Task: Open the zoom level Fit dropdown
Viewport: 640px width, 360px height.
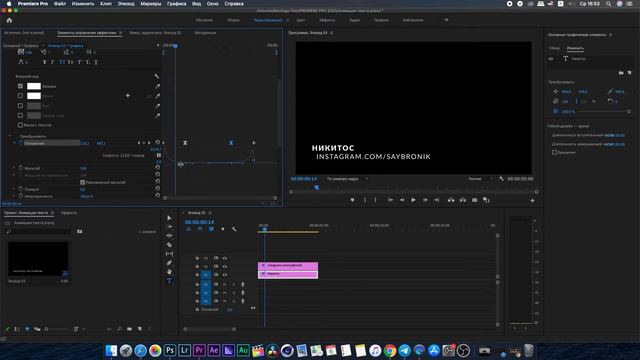Action: [x=347, y=179]
